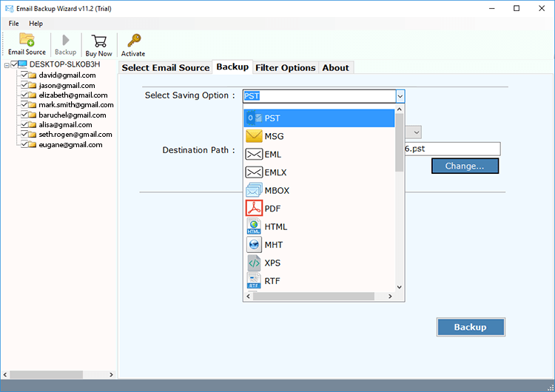Uncheck eugane@gmail.com checkbox
Image resolution: width=555 pixels, height=392 pixels.
coord(24,144)
